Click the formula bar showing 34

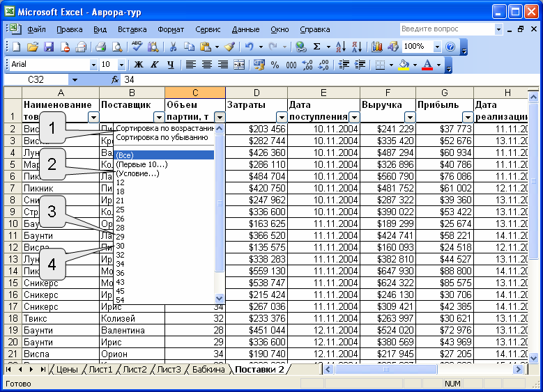tap(329, 80)
